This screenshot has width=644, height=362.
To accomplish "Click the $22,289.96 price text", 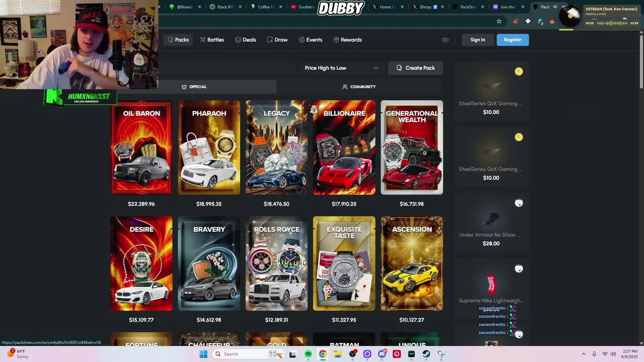I will (x=141, y=204).
